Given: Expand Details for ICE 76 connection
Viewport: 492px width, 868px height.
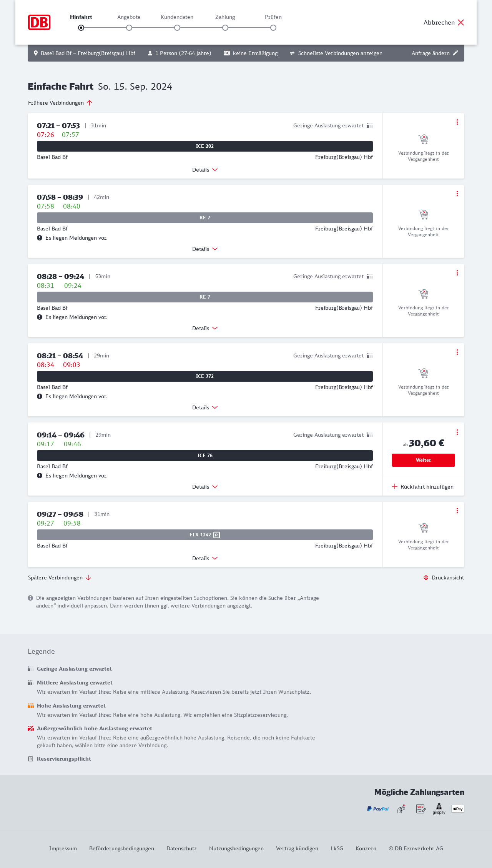Looking at the screenshot, I should tap(204, 487).
